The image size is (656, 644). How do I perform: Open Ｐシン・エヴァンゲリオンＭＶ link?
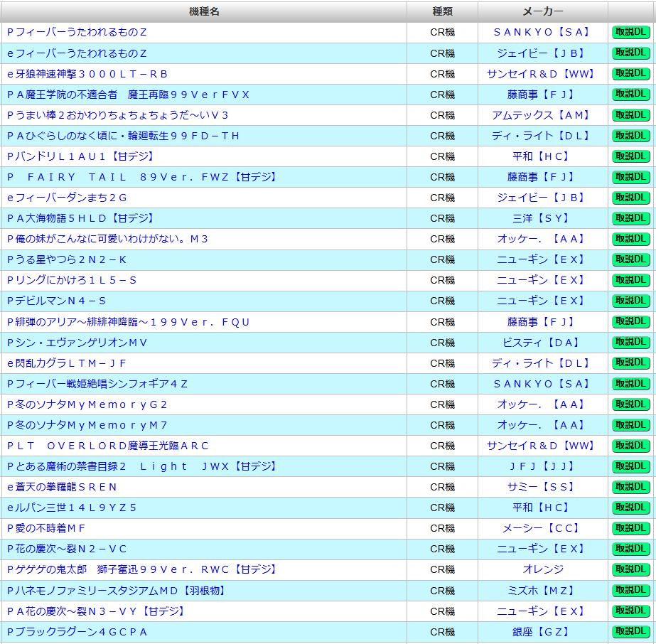(x=77, y=343)
